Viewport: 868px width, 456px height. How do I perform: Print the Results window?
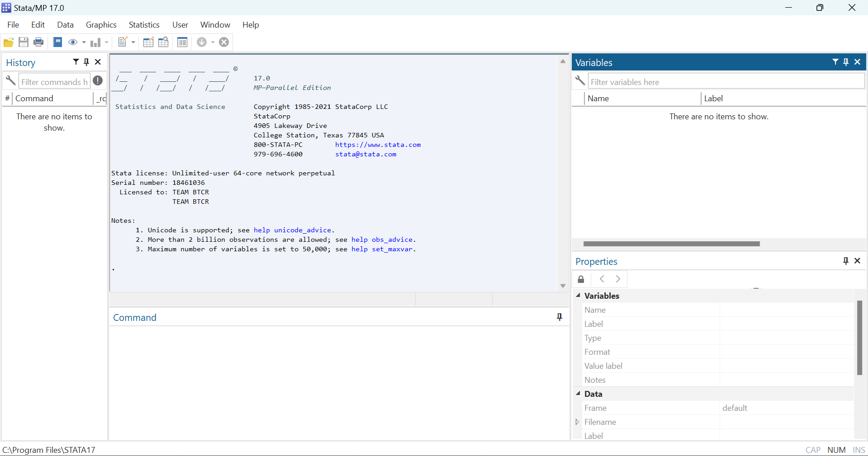pyautogui.click(x=38, y=42)
